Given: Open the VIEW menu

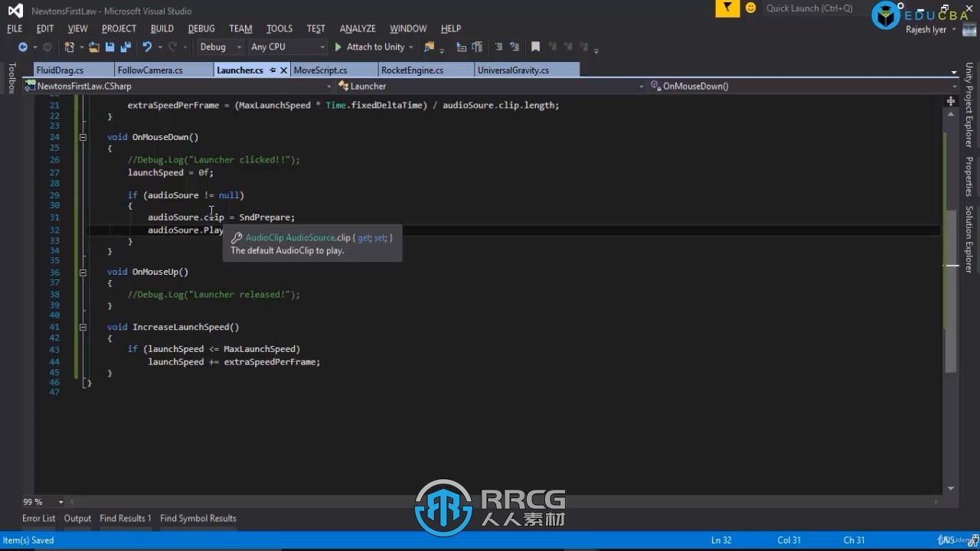Looking at the screenshot, I should coord(78,28).
